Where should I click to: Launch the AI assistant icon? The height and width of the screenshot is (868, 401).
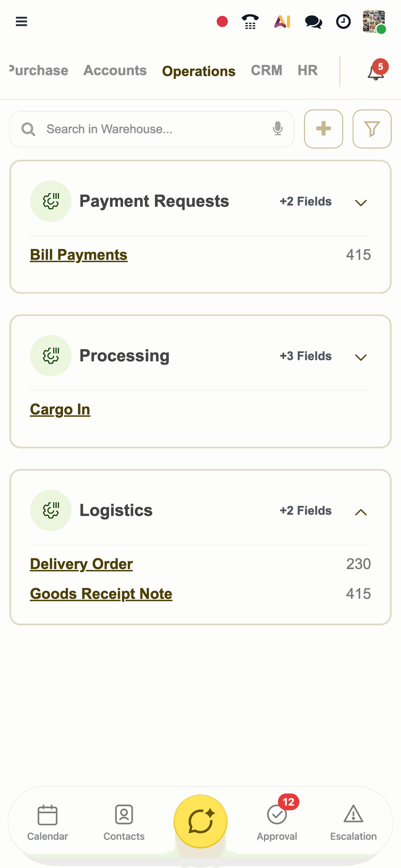(282, 21)
